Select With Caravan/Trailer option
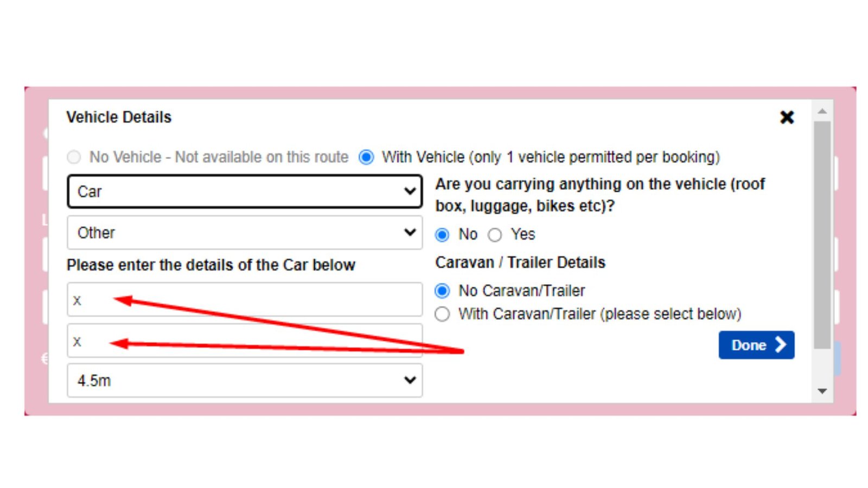The width and height of the screenshot is (868, 488). coord(442,314)
